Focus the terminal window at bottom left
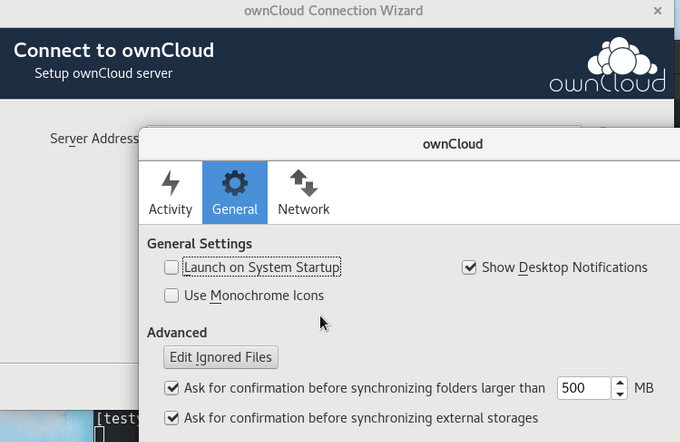The height and width of the screenshot is (442, 680). click(113, 427)
